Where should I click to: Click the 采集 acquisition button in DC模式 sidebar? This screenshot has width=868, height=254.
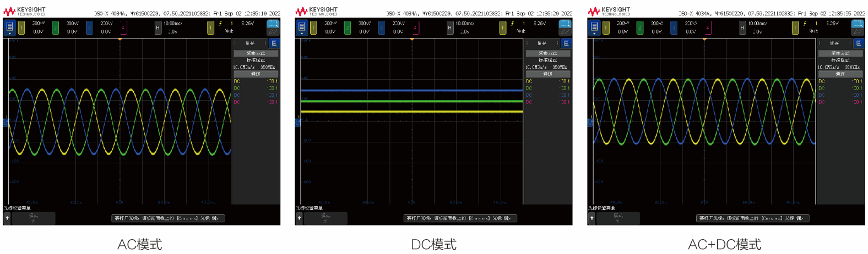point(547,53)
